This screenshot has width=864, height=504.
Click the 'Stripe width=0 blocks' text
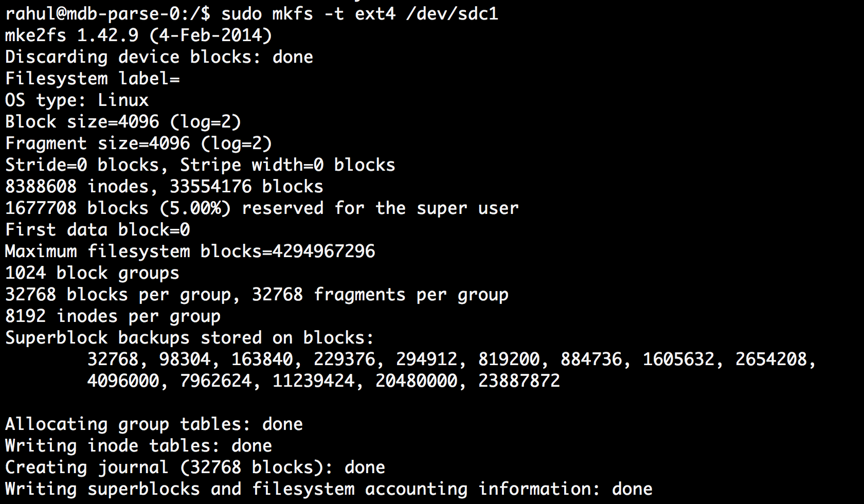pyautogui.click(x=287, y=165)
